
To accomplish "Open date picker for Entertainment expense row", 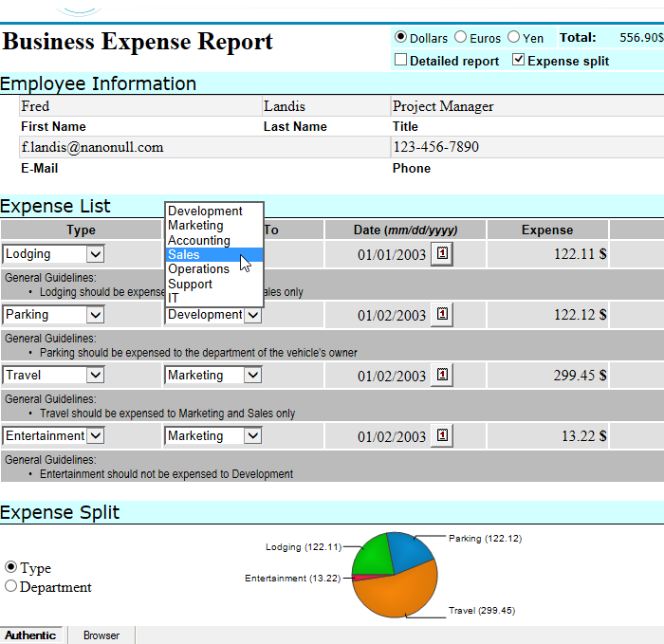I will pyautogui.click(x=442, y=436).
